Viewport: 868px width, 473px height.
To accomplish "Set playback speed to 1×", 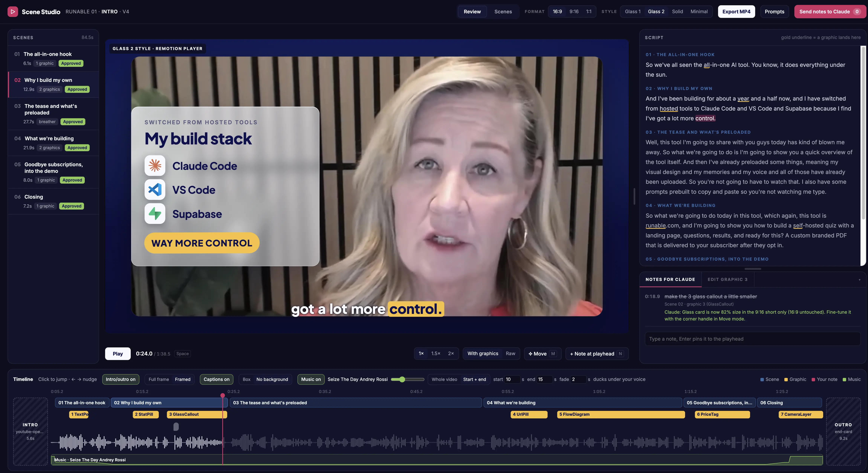I will (421, 353).
